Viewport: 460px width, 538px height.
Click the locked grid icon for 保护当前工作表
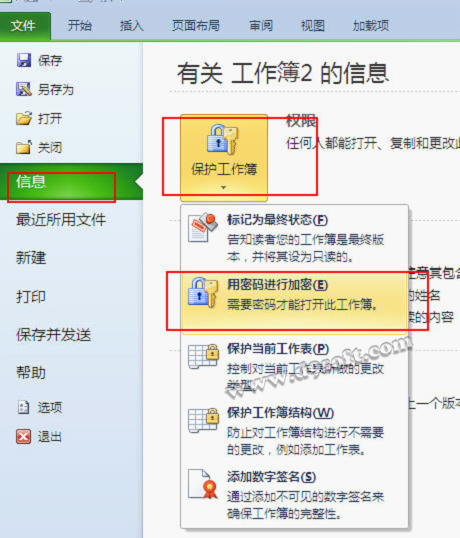point(204,356)
